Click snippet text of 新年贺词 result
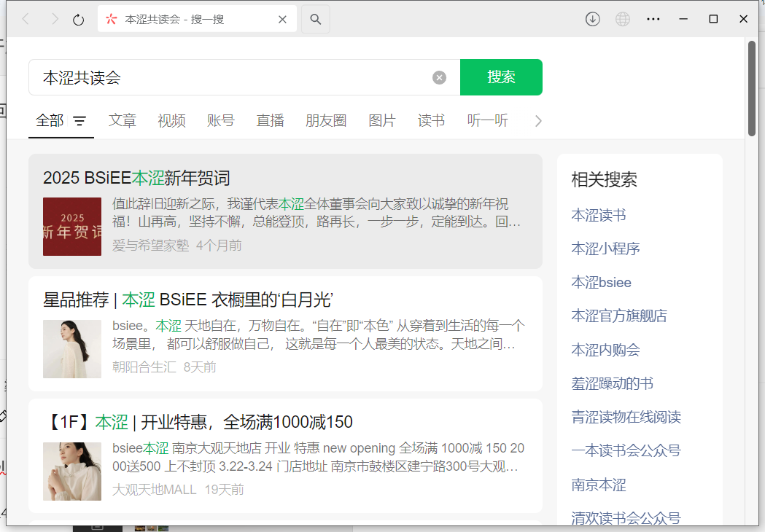 pyautogui.click(x=317, y=213)
